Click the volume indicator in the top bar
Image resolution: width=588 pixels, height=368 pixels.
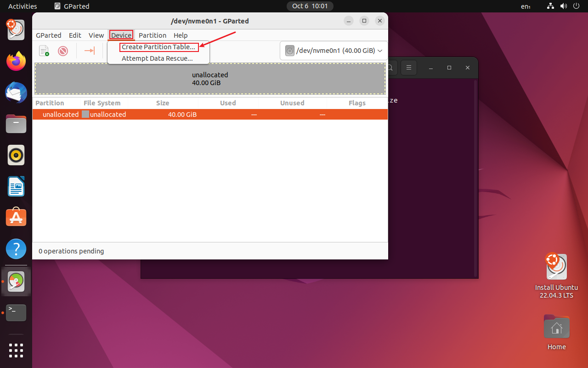(x=563, y=6)
